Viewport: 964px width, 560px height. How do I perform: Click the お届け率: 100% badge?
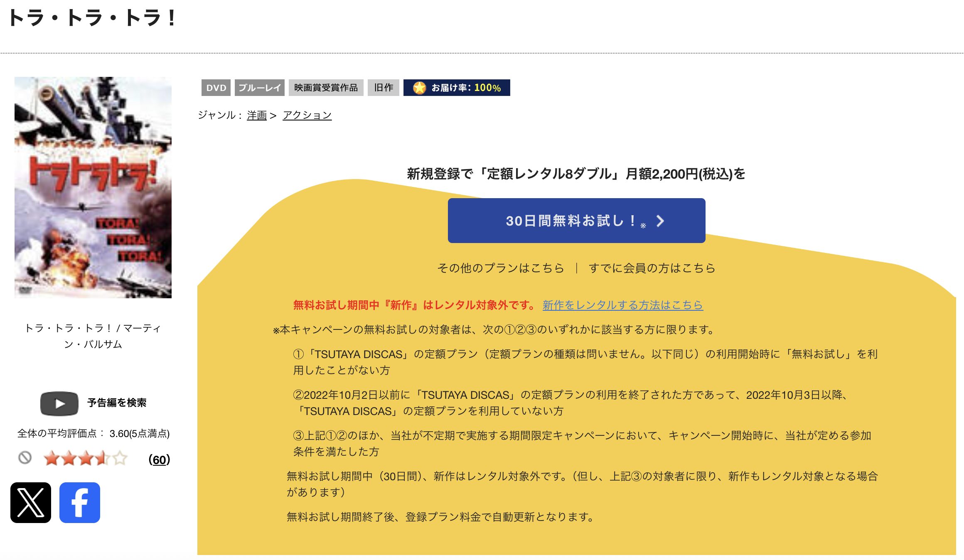(457, 88)
